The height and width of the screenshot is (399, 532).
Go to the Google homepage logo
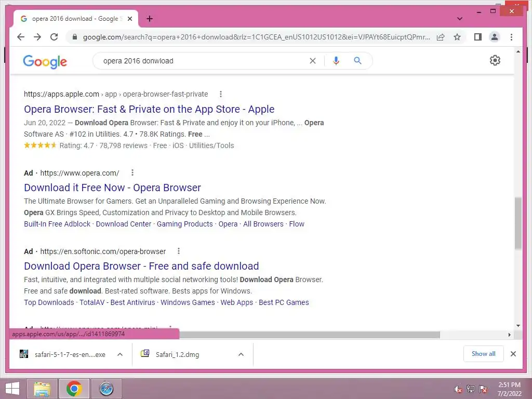45,62
